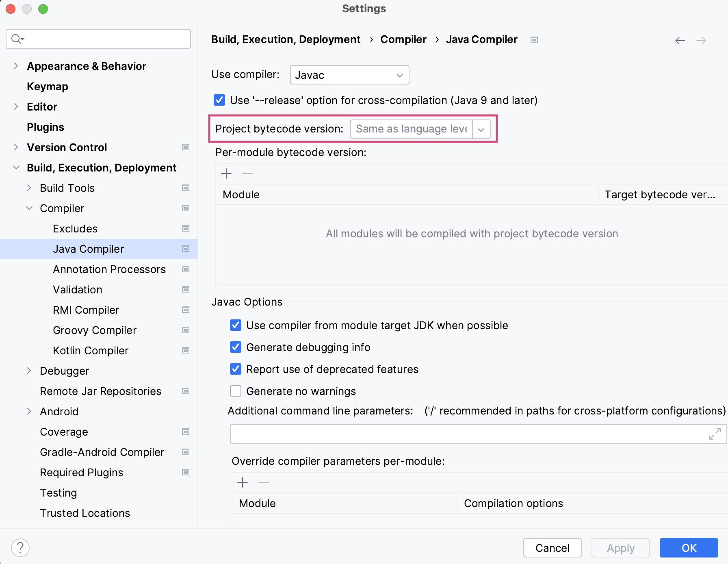728x564 pixels.
Task: Click the forward navigation arrow
Action: coord(701,41)
